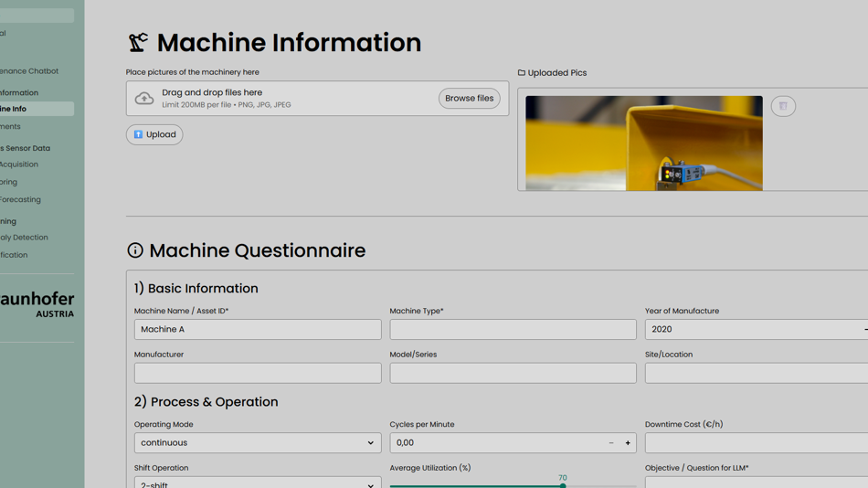The image size is (868, 488).
Task: Click the Machine Name / Asset ID field
Action: pos(258,330)
